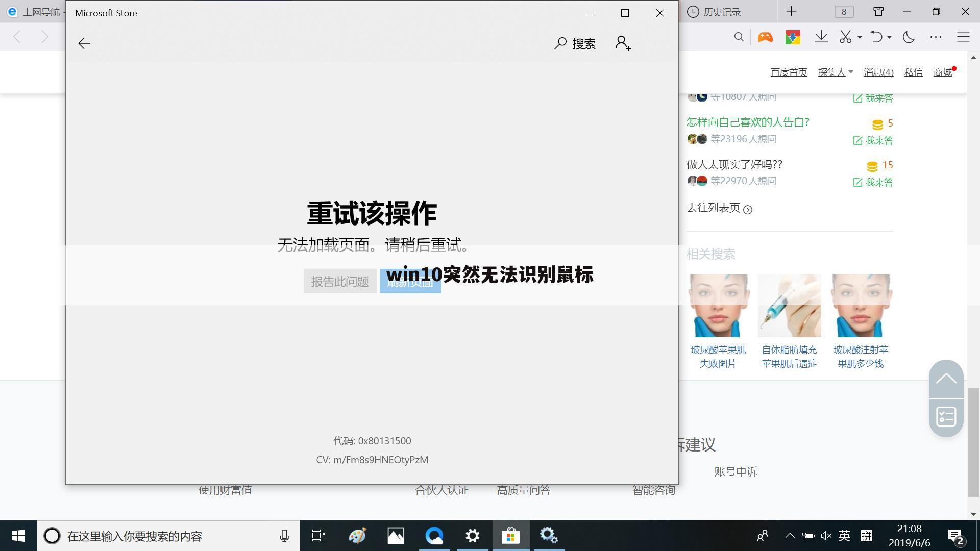Open the game controller extension
Viewport: 980px width, 551px height.
click(x=765, y=37)
